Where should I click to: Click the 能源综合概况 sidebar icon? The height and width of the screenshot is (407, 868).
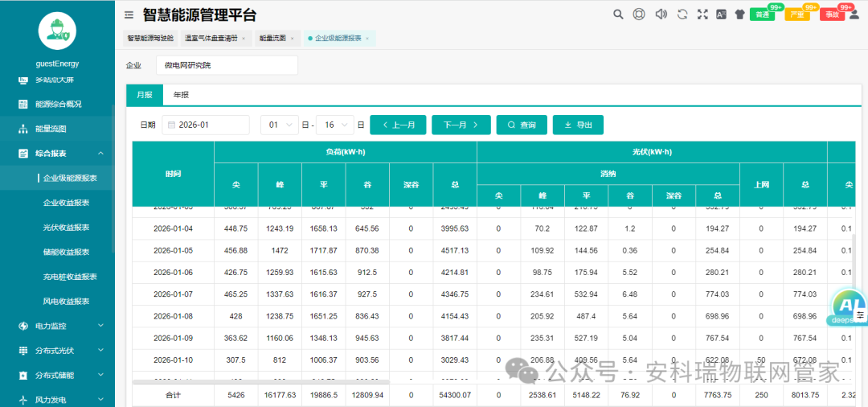click(x=23, y=104)
